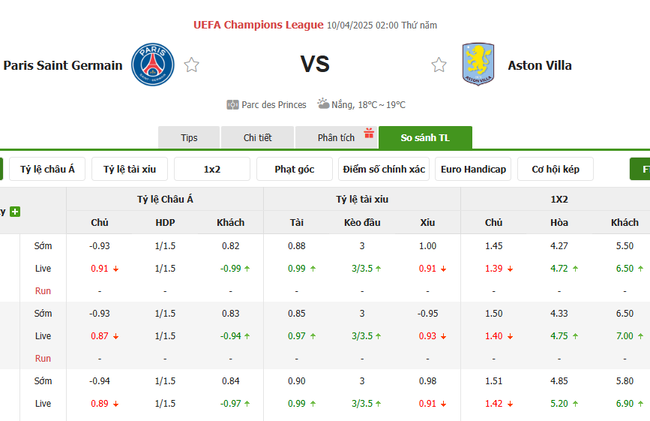This screenshot has height=421, width=650.
Task: Select the Phân tích tab
Action: coord(336,138)
